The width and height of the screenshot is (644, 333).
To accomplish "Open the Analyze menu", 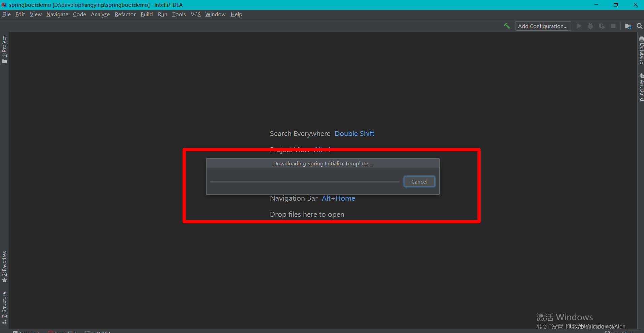I will point(100,14).
